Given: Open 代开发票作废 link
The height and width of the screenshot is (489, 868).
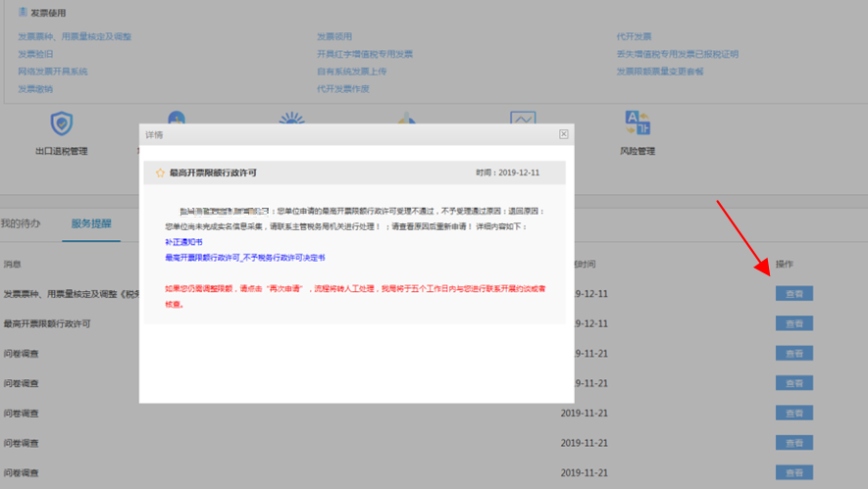Looking at the screenshot, I should tap(343, 89).
